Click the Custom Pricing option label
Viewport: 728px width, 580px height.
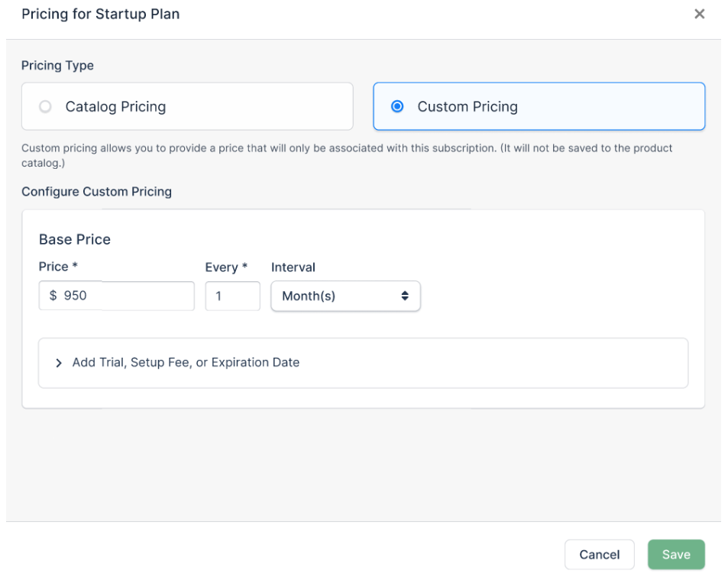point(467,107)
